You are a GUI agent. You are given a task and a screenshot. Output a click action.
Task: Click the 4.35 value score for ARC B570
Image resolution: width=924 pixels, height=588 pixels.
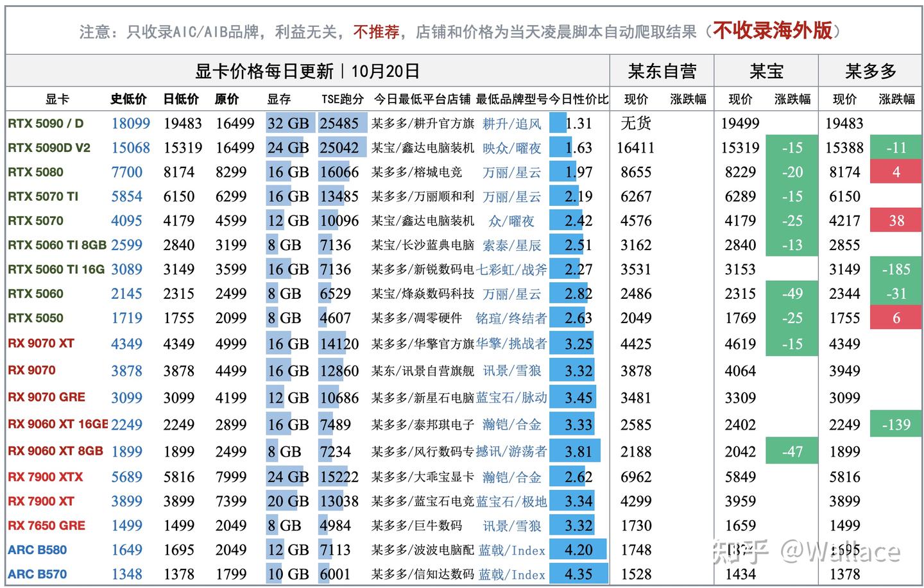[x=579, y=574]
